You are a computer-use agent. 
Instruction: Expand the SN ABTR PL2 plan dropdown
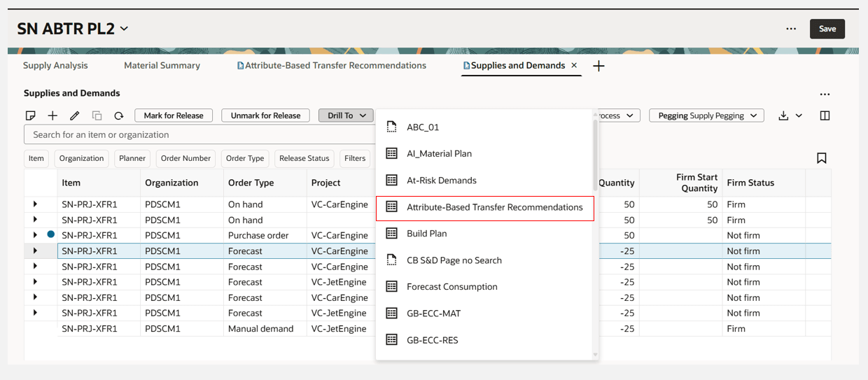pyautogui.click(x=124, y=29)
